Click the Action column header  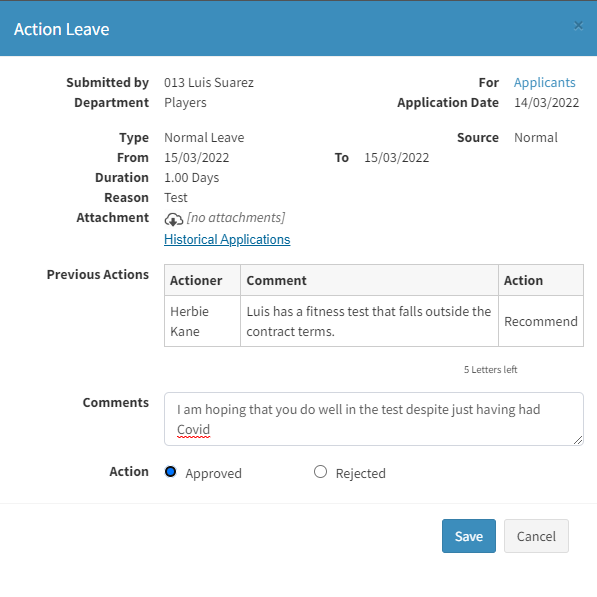tap(541, 280)
